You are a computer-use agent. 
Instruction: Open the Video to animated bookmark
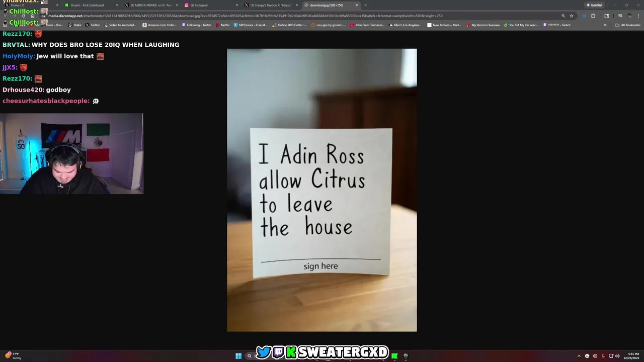pyautogui.click(x=121, y=25)
